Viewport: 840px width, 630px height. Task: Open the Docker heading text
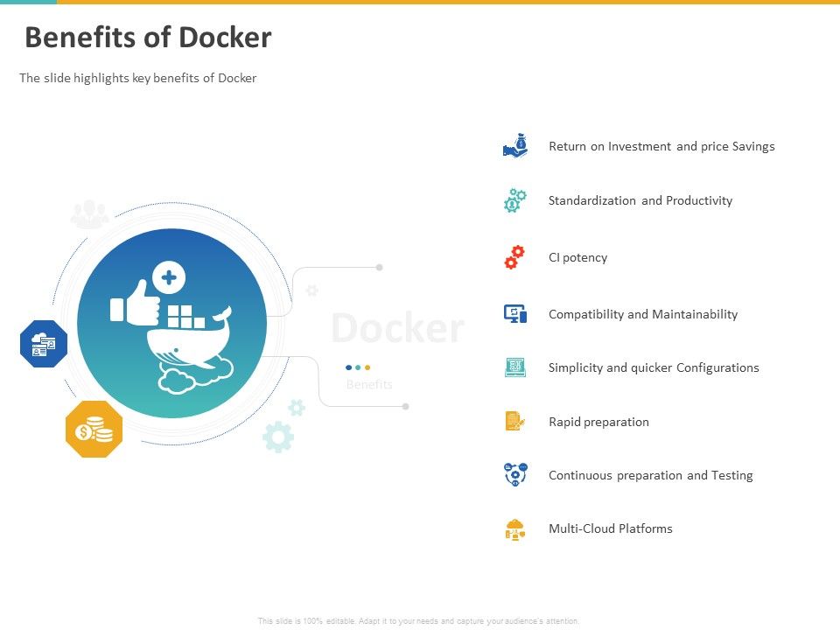click(x=396, y=328)
